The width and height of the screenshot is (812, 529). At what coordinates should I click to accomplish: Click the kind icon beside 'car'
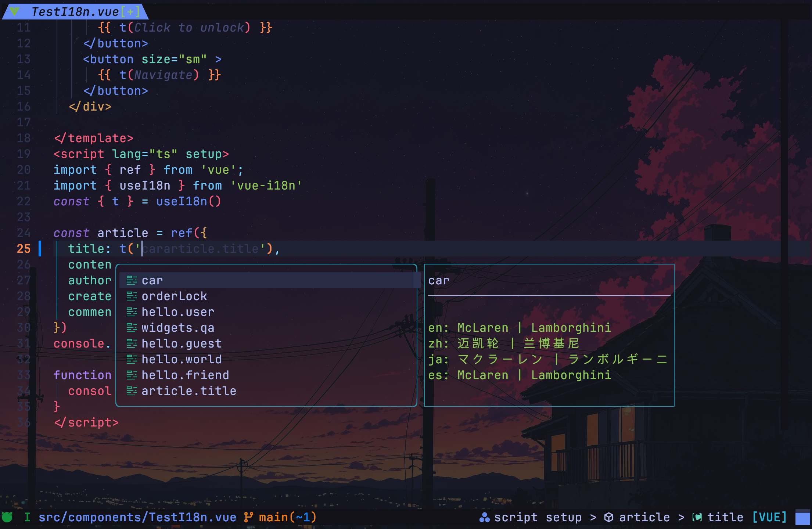tap(132, 280)
